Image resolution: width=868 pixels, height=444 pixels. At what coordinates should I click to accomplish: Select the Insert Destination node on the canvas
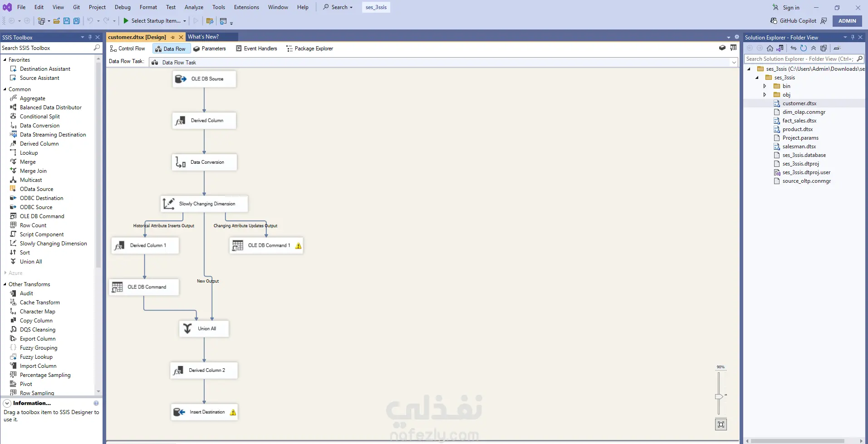204,412
